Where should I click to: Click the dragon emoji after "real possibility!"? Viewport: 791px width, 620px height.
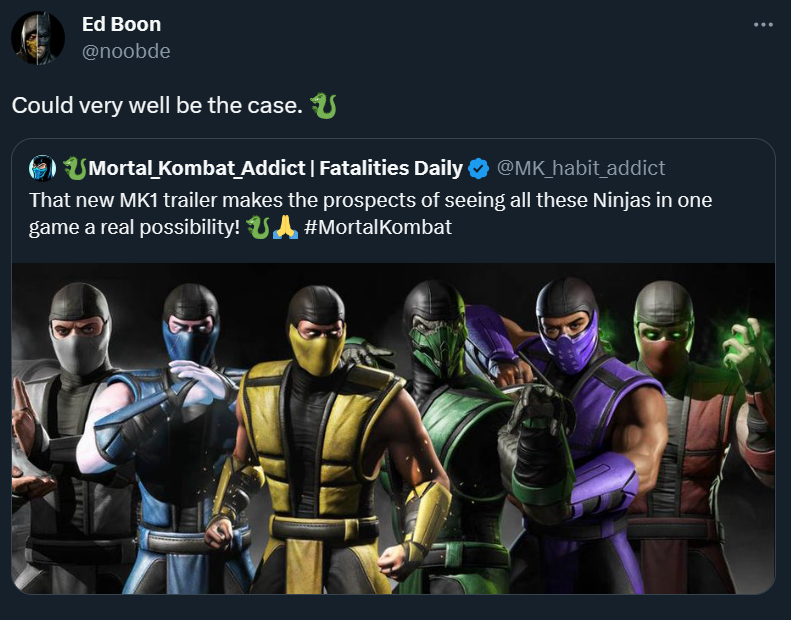[x=257, y=227]
